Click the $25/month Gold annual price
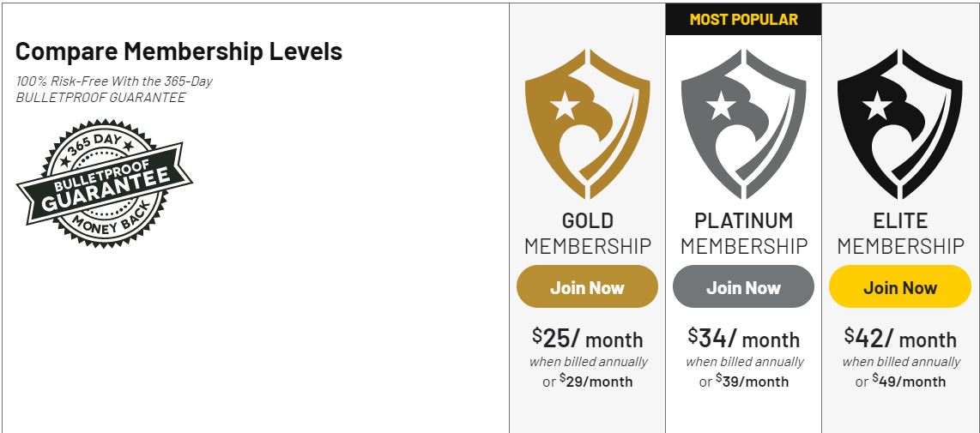Viewport: 980px width, 433px height. tap(587, 339)
